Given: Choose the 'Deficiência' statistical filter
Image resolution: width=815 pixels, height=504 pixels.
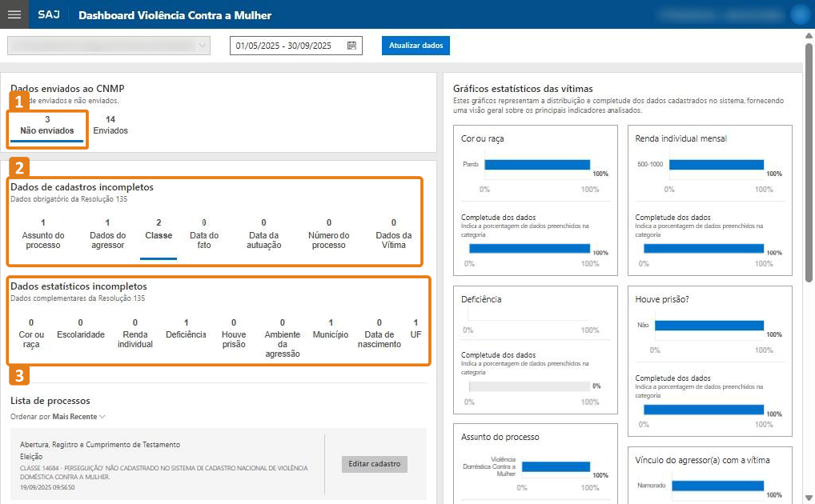Looking at the screenshot, I should [x=186, y=329].
